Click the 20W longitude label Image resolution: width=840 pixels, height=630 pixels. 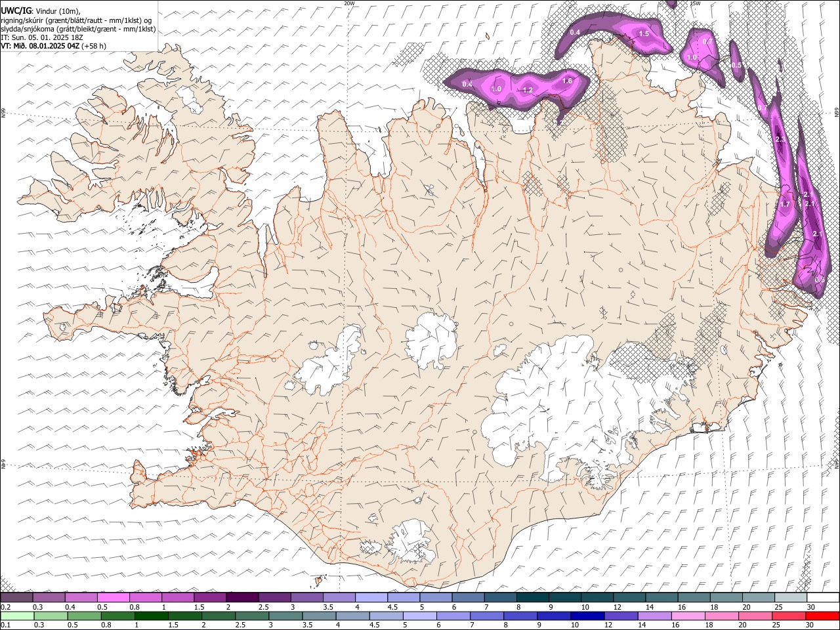click(349, 3)
